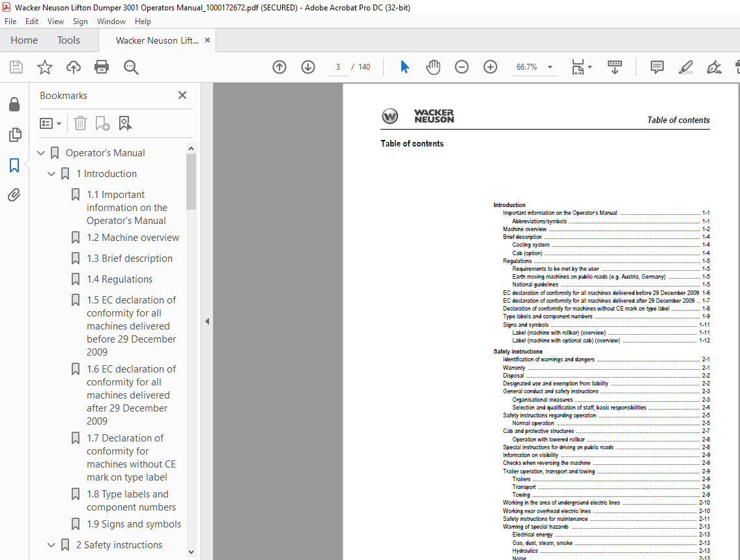Zoom in with plus button
The height and width of the screenshot is (560, 740).
[x=491, y=67]
